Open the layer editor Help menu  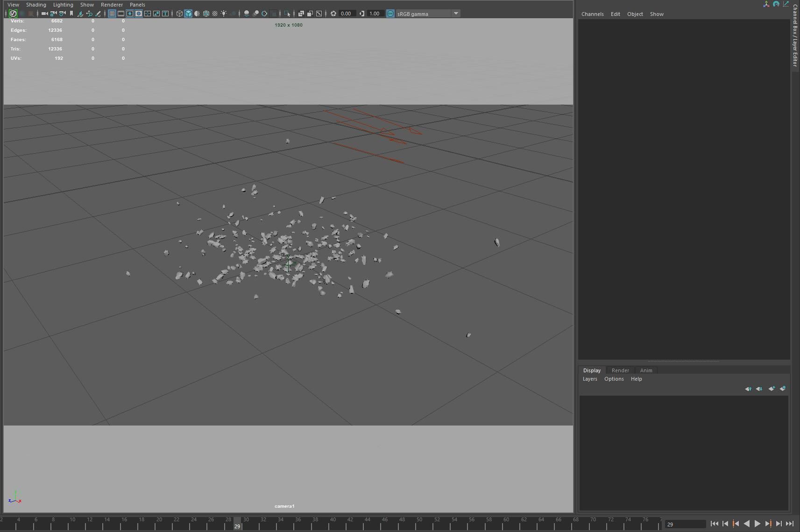tap(636, 379)
